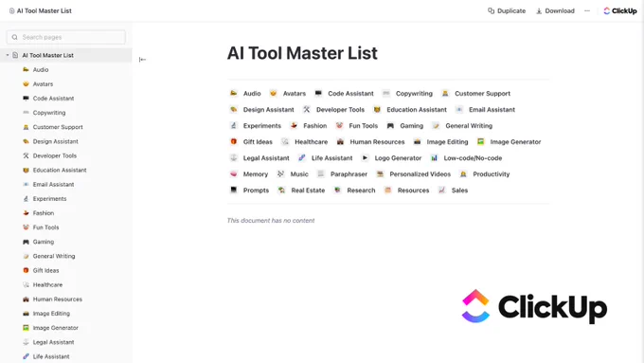644x363 pixels.
Task: Open Email Assistant page in sidebar
Action: pyautogui.click(x=53, y=184)
